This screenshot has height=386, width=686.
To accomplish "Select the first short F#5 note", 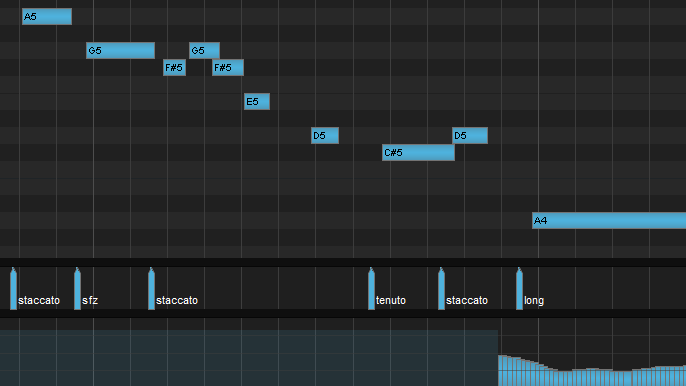I will pyautogui.click(x=175, y=68).
